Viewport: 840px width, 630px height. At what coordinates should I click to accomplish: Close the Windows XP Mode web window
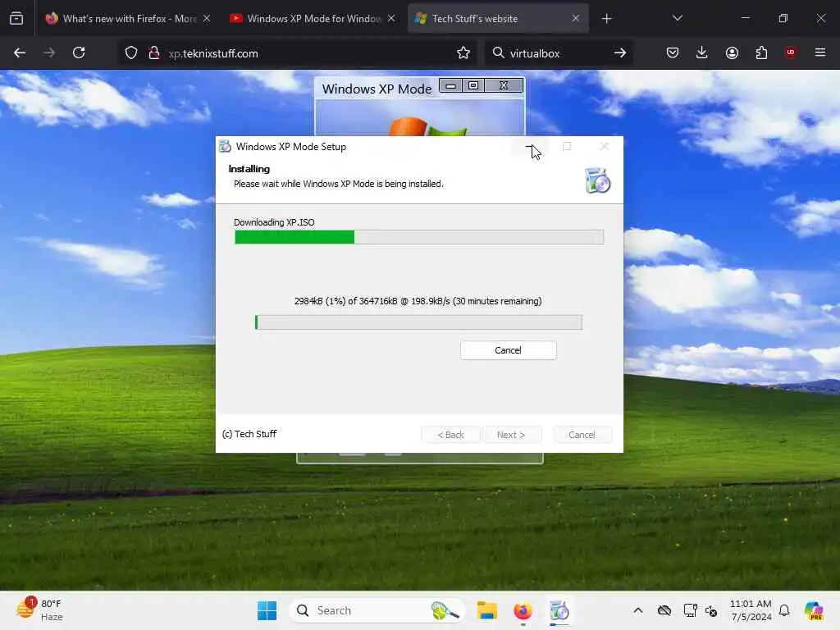(x=504, y=85)
